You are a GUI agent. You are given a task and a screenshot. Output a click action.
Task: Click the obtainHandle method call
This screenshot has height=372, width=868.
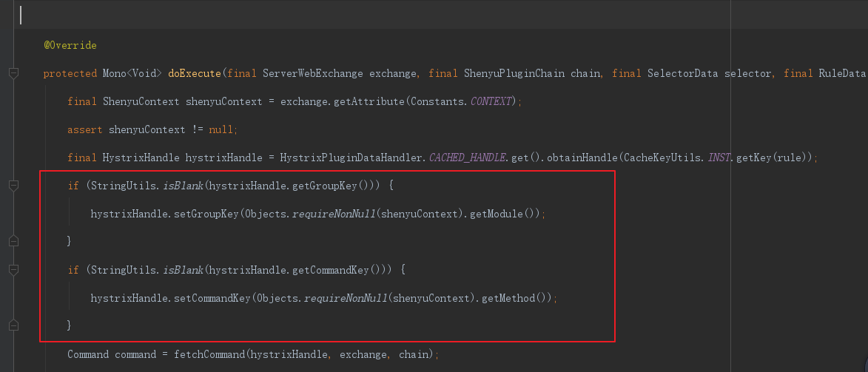582,158
